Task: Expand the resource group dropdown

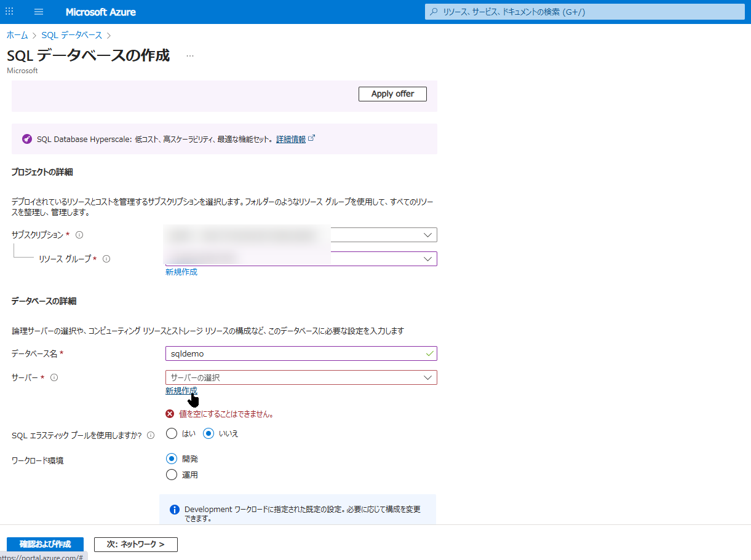Action: [x=427, y=259]
